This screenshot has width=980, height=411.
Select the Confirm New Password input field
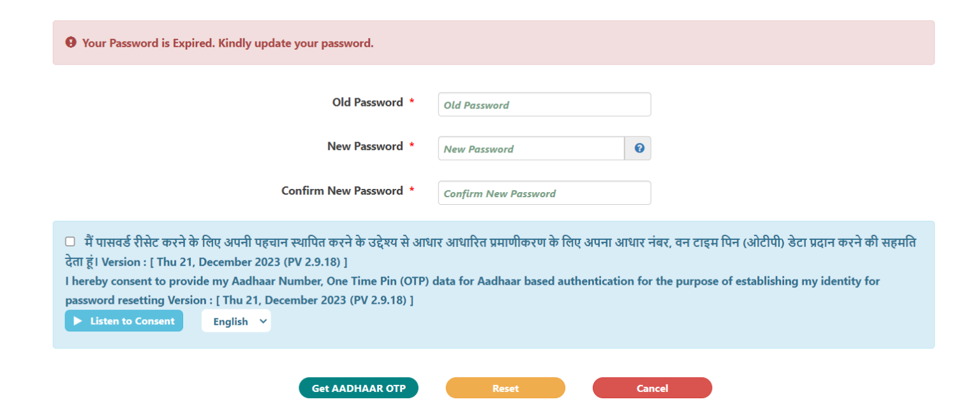pos(544,193)
